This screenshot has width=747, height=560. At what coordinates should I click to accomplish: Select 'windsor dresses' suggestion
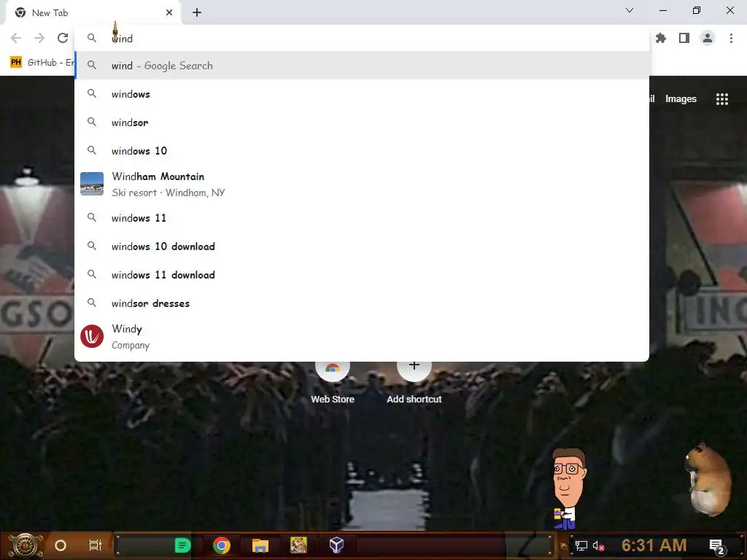click(362, 303)
